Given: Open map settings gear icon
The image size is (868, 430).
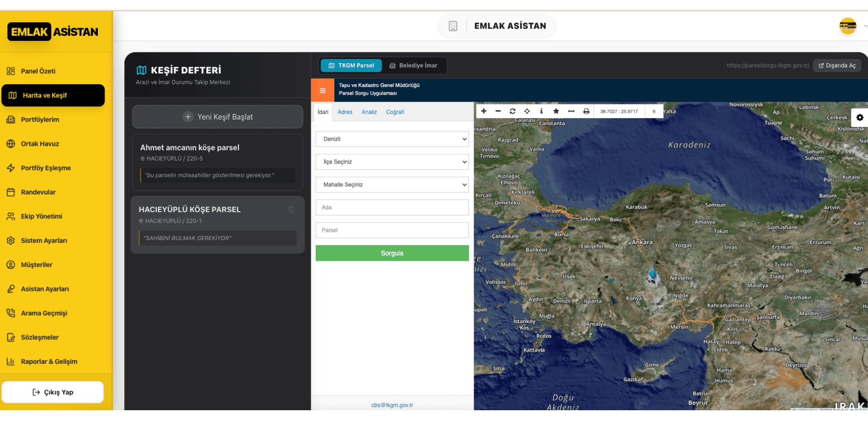Looking at the screenshot, I should 859,118.
